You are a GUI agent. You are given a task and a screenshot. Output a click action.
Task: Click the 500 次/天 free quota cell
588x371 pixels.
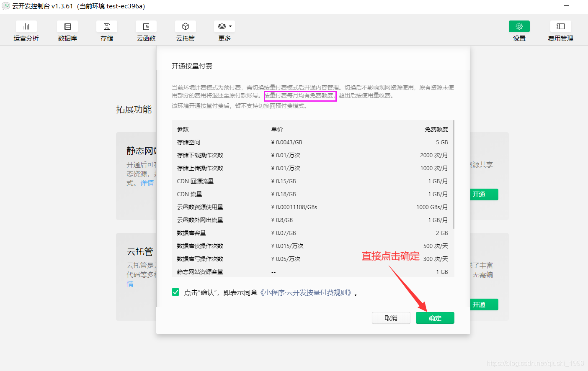[x=436, y=246]
